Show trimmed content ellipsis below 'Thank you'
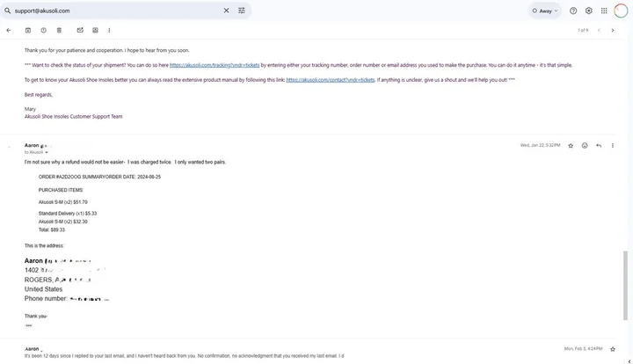This screenshot has height=364, width=633. (28, 325)
